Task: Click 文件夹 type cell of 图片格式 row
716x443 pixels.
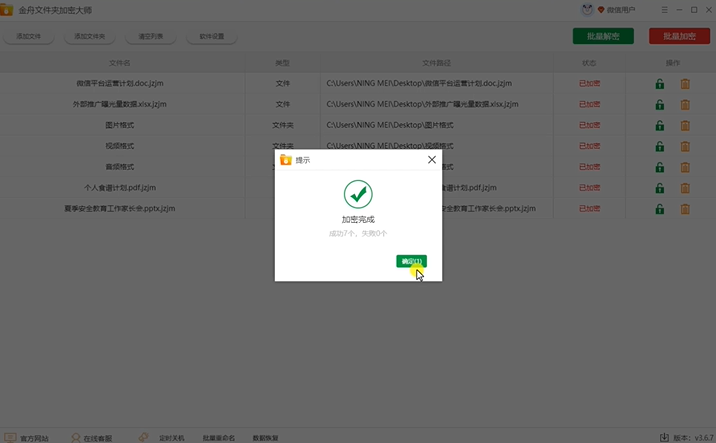Action: click(283, 125)
